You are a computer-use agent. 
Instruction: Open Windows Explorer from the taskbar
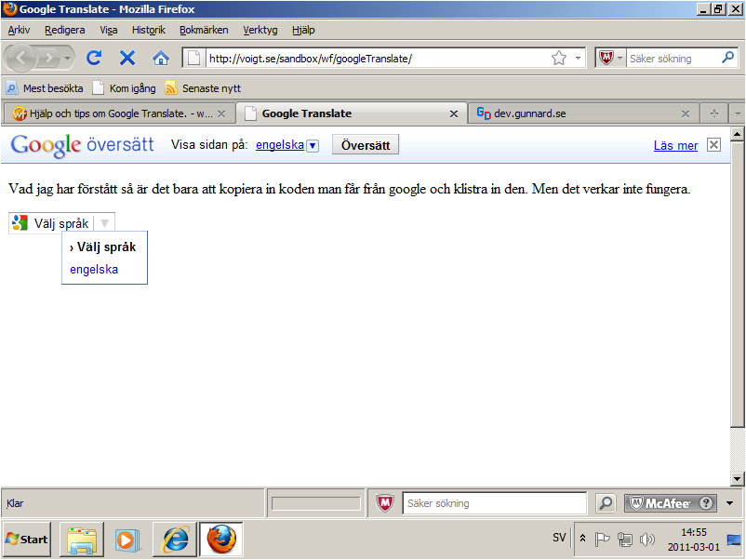81,540
